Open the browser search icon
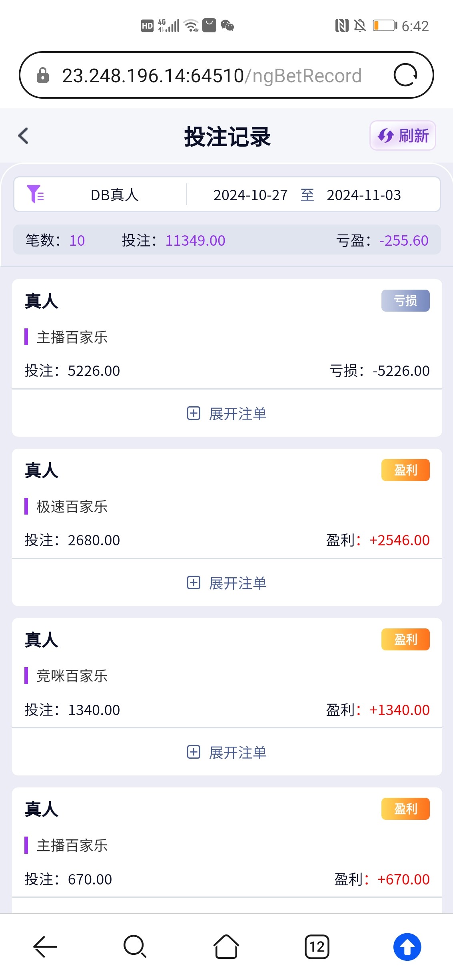The height and width of the screenshot is (980, 453). (135, 946)
